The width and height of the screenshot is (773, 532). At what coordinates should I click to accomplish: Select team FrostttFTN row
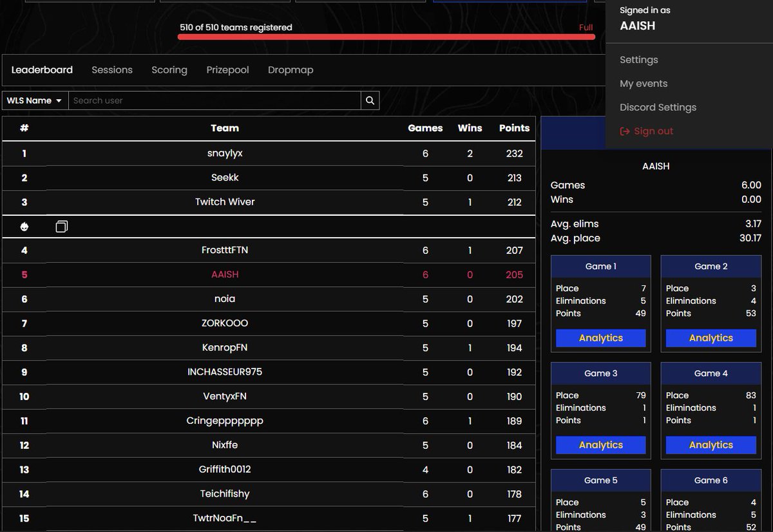tap(269, 251)
